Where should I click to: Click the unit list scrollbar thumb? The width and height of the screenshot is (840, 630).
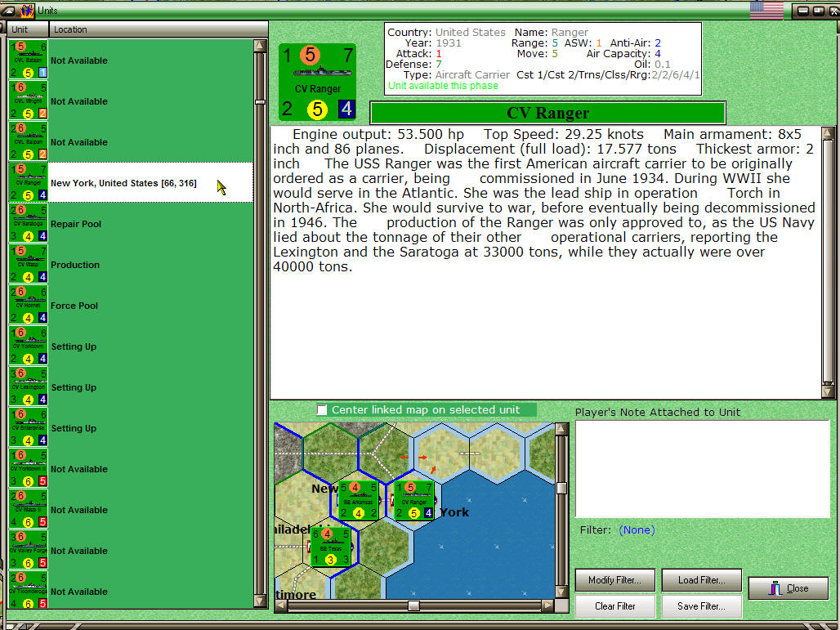pos(260,102)
